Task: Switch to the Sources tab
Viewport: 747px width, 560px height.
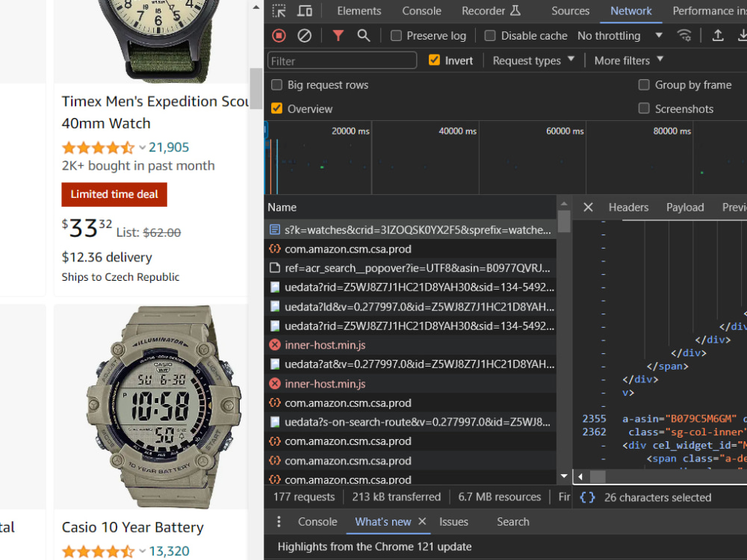Action: coord(570,11)
